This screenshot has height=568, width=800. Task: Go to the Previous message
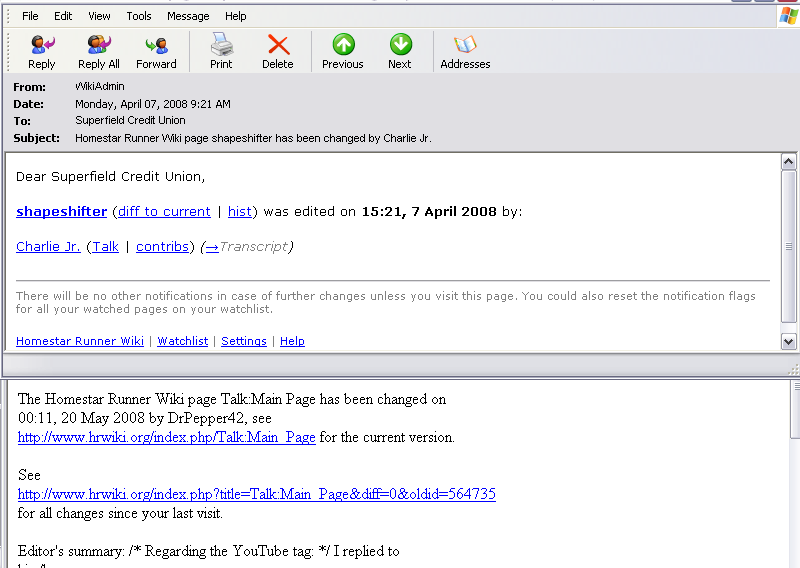(343, 52)
